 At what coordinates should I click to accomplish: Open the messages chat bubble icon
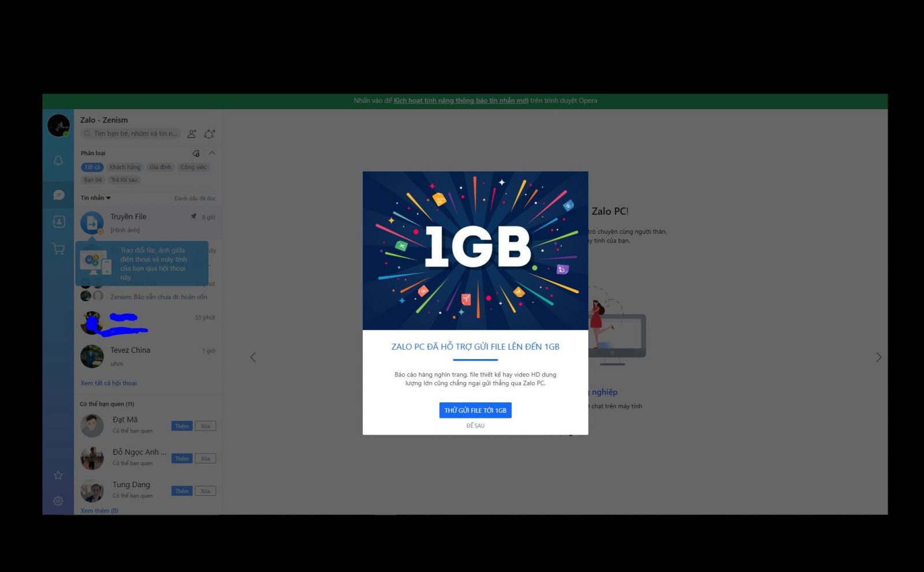(x=58, y=195)
